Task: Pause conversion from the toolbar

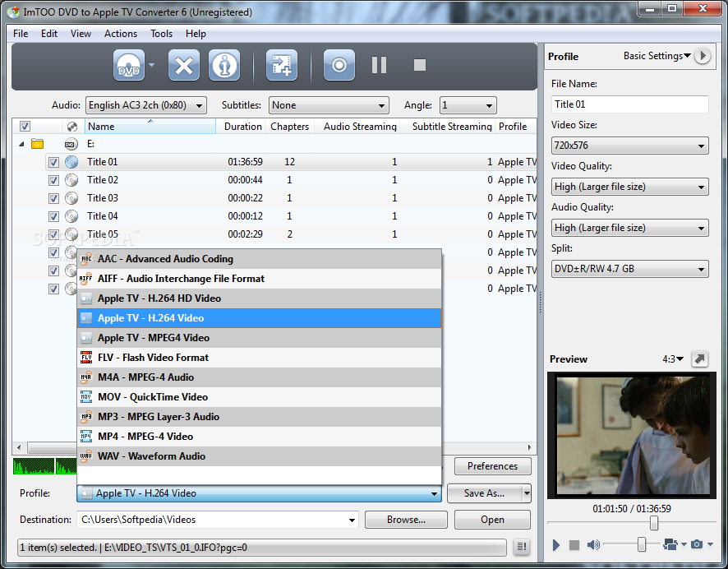Action: [379, 65]
